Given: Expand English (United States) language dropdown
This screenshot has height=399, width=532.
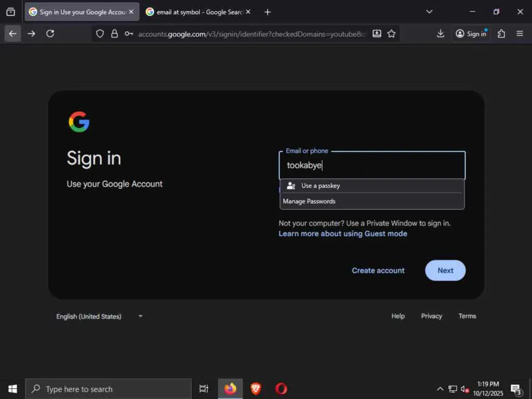Looking at the screenshot, I should [99, 316].
